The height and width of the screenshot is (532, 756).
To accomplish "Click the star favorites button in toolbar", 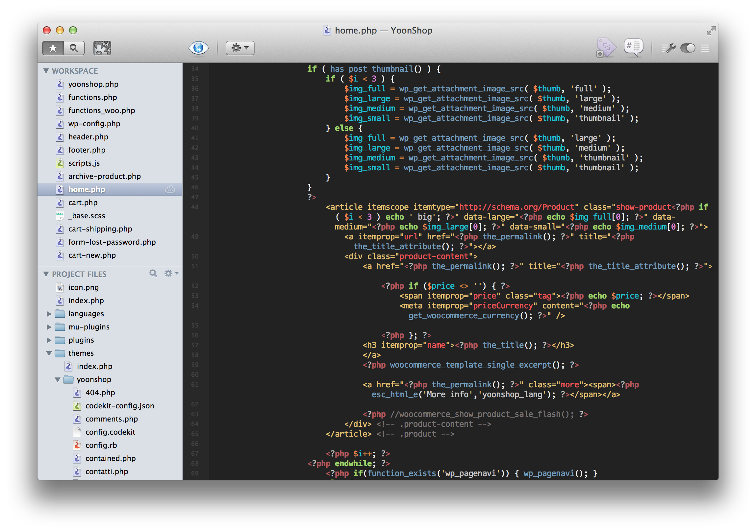I will pyautogui.click(x=53, y=48).
